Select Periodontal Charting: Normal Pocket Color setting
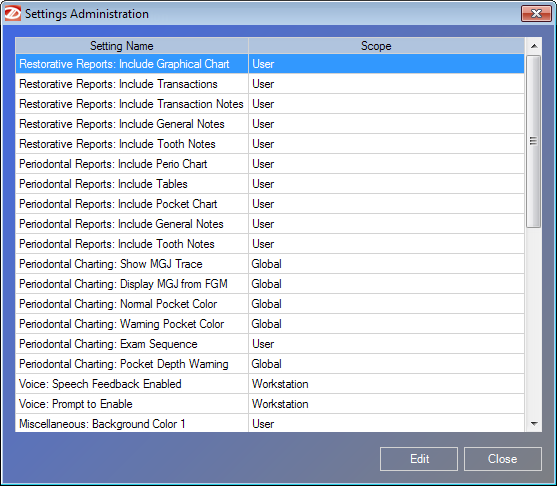 (x=270, y=304)
